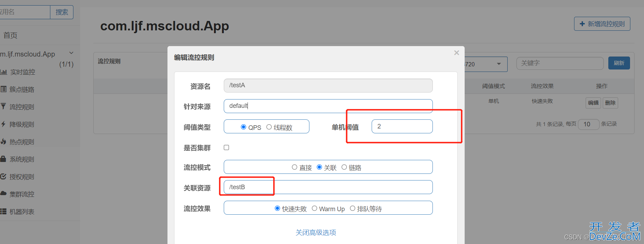Click the 系统规则 lock icon
Viewport: 644px width, 244px height.
click(x=3, y=159)
